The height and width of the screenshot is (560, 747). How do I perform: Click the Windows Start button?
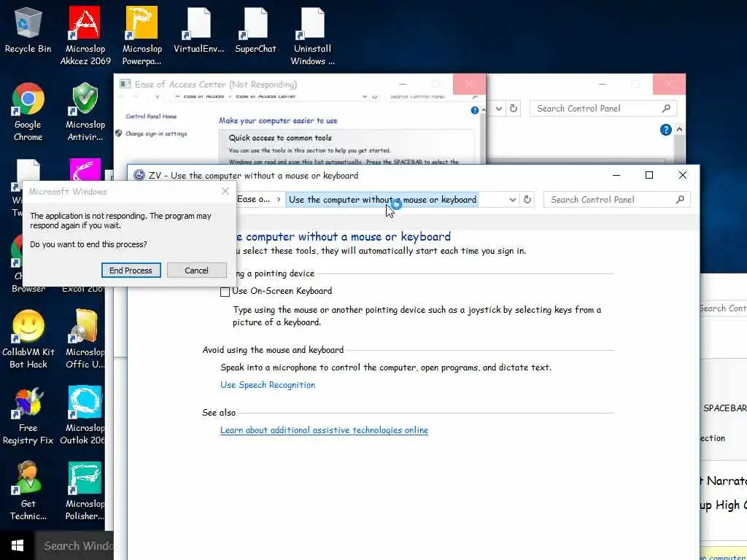point(18,545)
